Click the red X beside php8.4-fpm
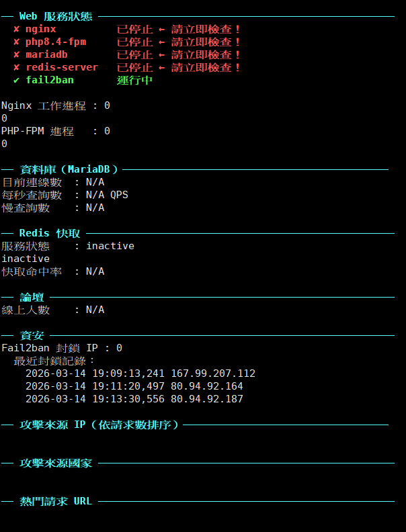 pyautogui.click(x=16, y=42)
